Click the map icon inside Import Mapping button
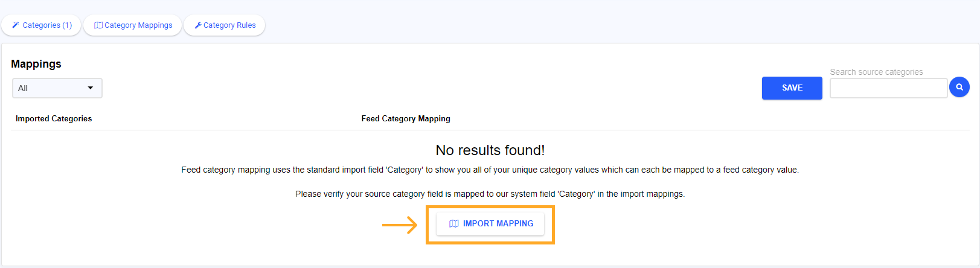980x268 pixels. pyautogui.click(x=454, y=223)
